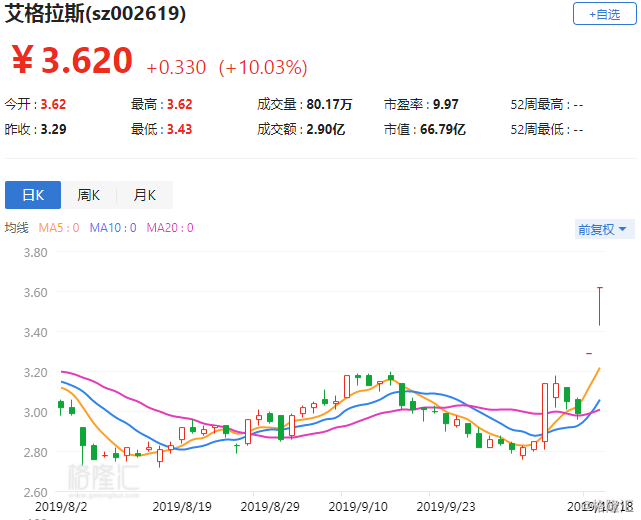The height and width of the screenshot is (520, 641).
Task: Click the 成交量 value 80.17万
Action: (329, 104)
